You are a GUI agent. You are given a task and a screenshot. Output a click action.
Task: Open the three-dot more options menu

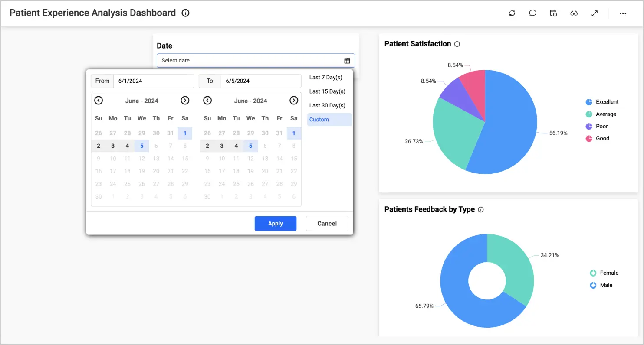click(x=623, y=13)
